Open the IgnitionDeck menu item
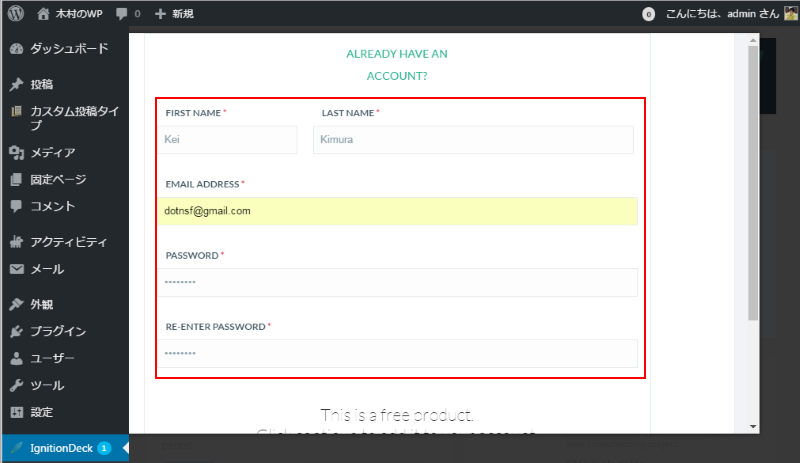The height and width of the screenshot is (463, 800). coord(65,448)
